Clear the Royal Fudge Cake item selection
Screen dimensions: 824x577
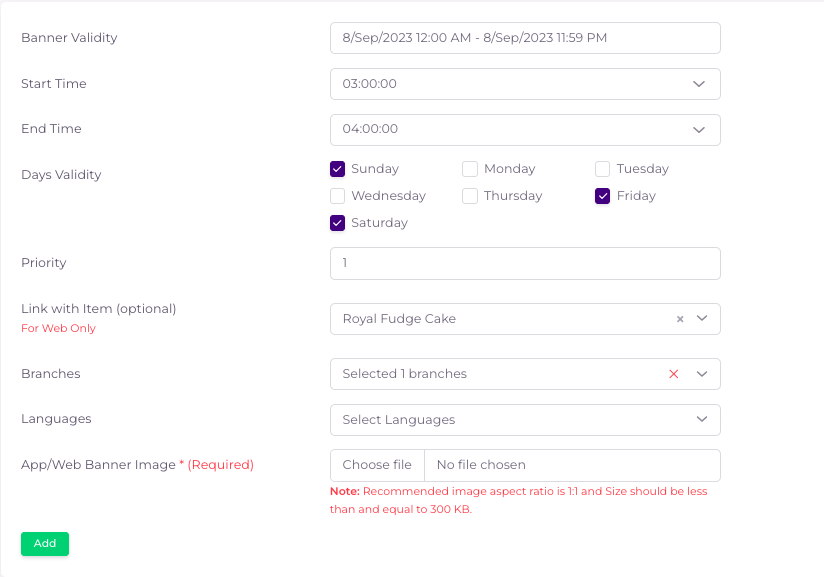[680, 319]
